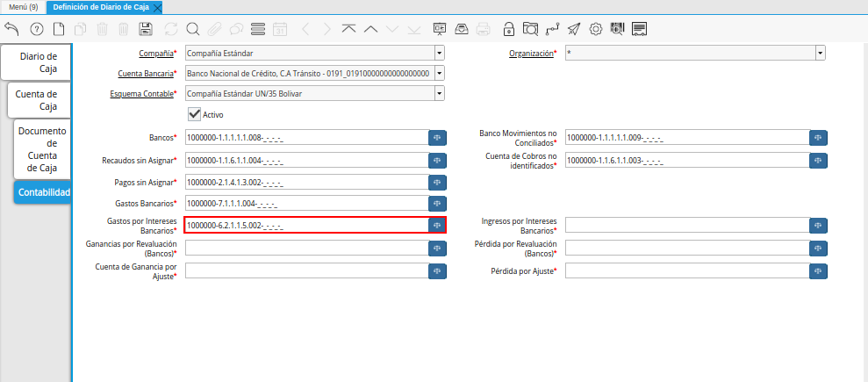Expand the Compañía dropdown
Screen dimensions: 868x382
point(439,54)
